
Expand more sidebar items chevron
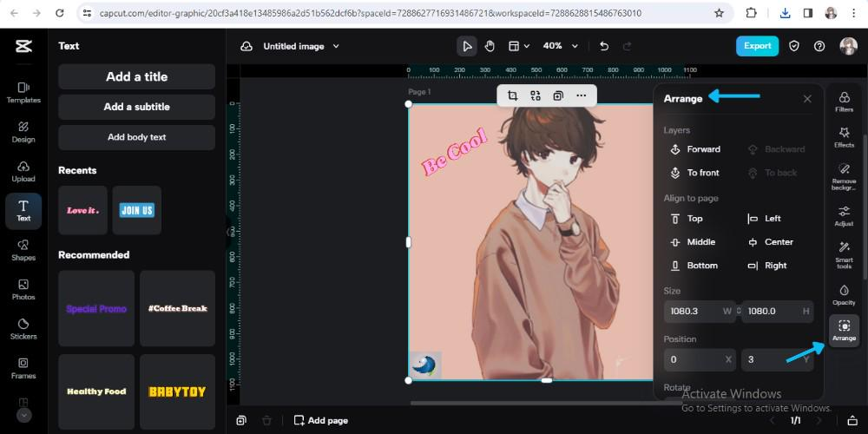[23, 415]
